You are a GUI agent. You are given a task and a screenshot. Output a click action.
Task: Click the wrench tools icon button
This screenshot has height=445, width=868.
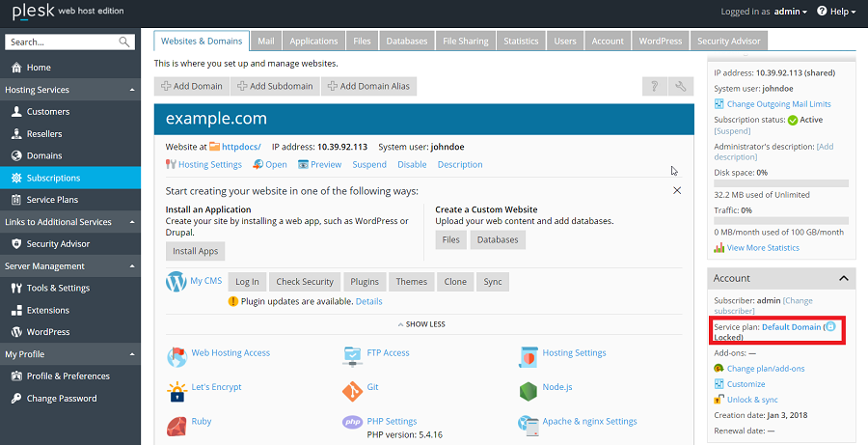681,86
